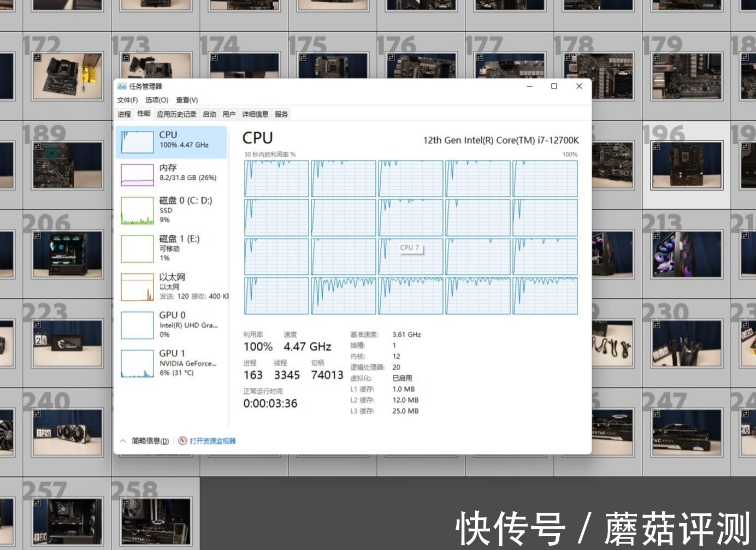Viewport: 756px width, 550px height.
Task: Click badge icon on thumbnail 176
Action: [391, 57]
